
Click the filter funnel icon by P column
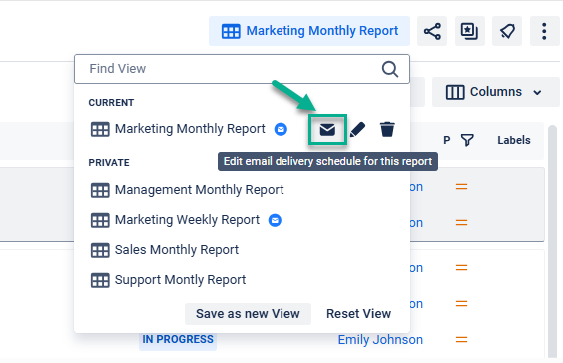(467, 140)
